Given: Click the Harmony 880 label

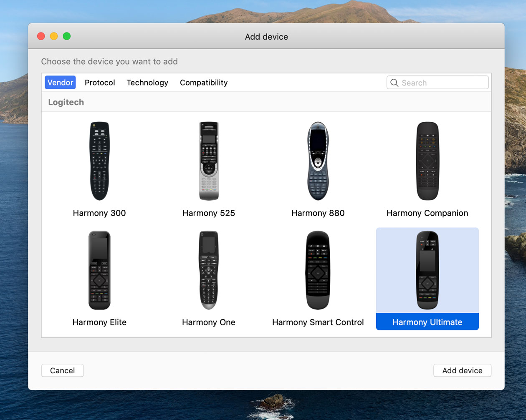Looking at the screenshot, I should tap(318, 213).
